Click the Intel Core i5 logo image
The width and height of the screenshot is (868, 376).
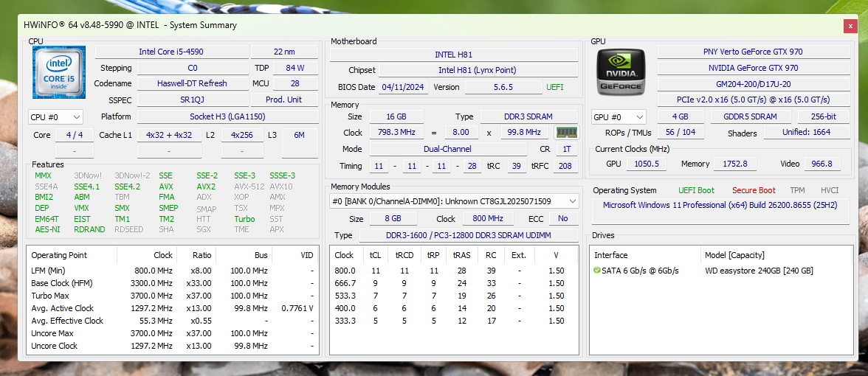59,72
